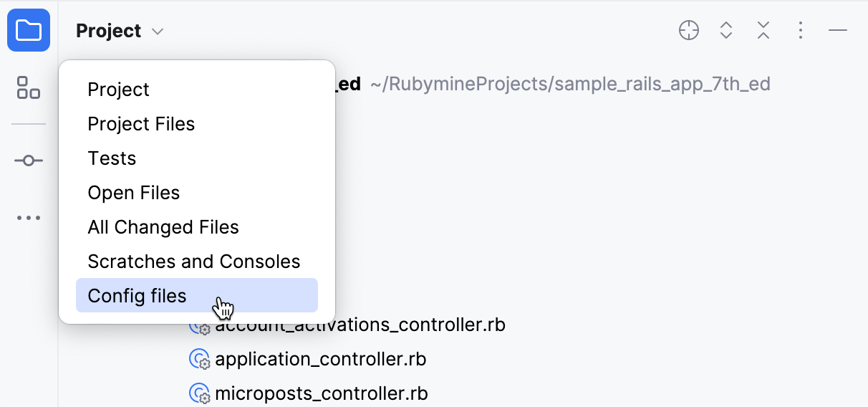Show more tool windows ellipsis
Screen dimensions: 868x407
click(29, 218)
